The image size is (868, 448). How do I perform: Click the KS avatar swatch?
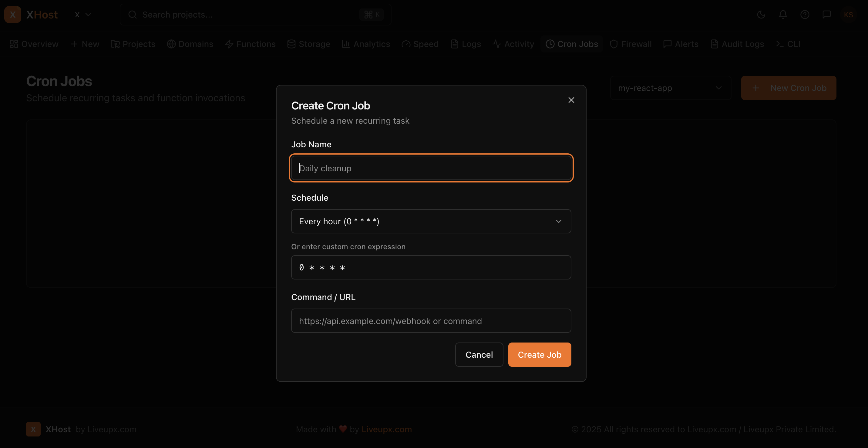point(849,15)
